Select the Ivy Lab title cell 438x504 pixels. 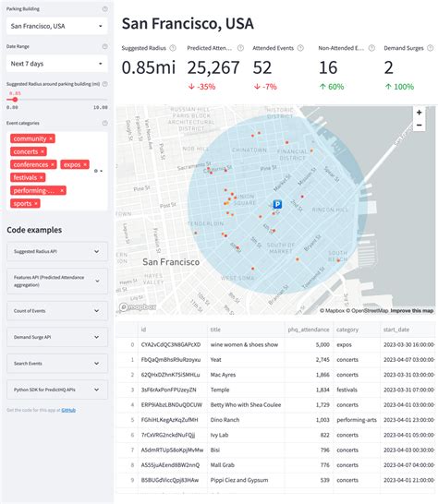246,435
